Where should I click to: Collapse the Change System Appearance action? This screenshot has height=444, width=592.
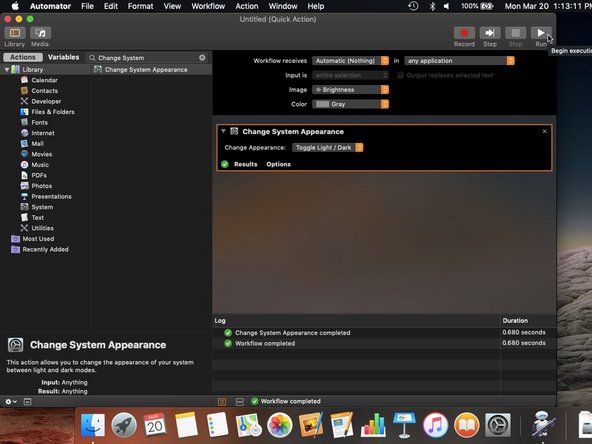pyautogui.click(x=224, y=131)
